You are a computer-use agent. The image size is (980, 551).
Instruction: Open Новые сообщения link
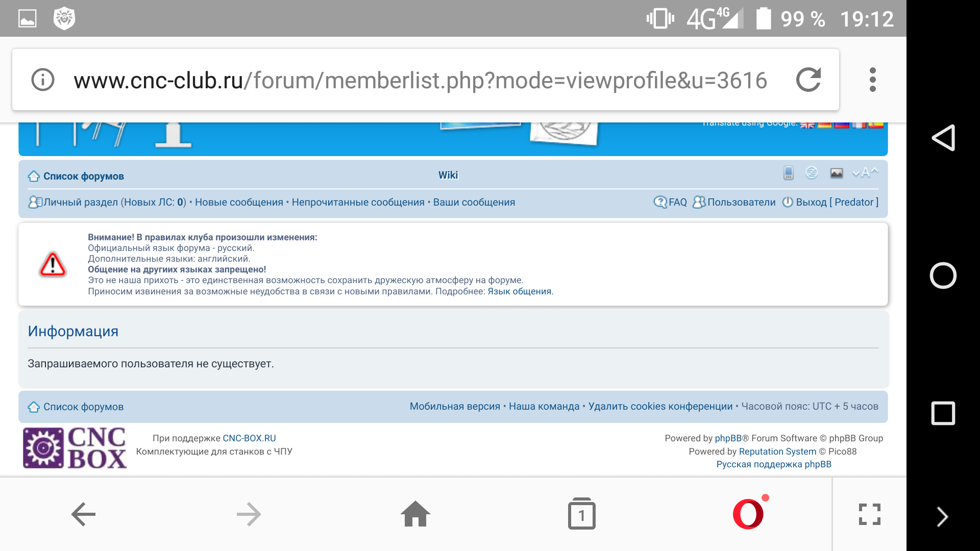pyautogui.click(x=238, y=202)
